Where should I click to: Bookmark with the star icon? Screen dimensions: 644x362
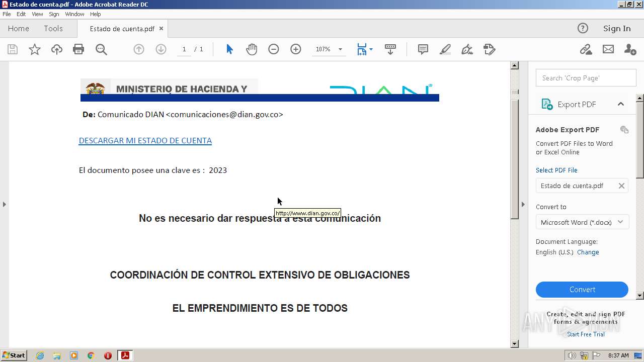point(35,49)
